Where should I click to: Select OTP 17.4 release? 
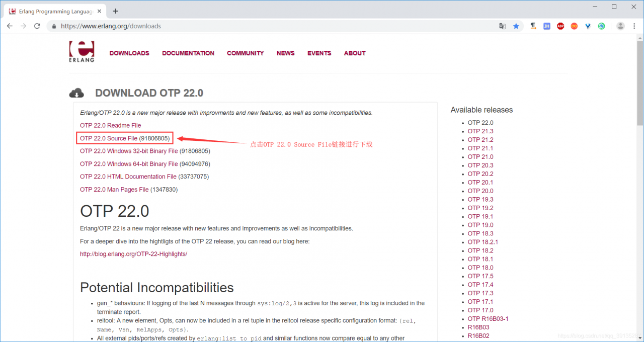[480, 285]
